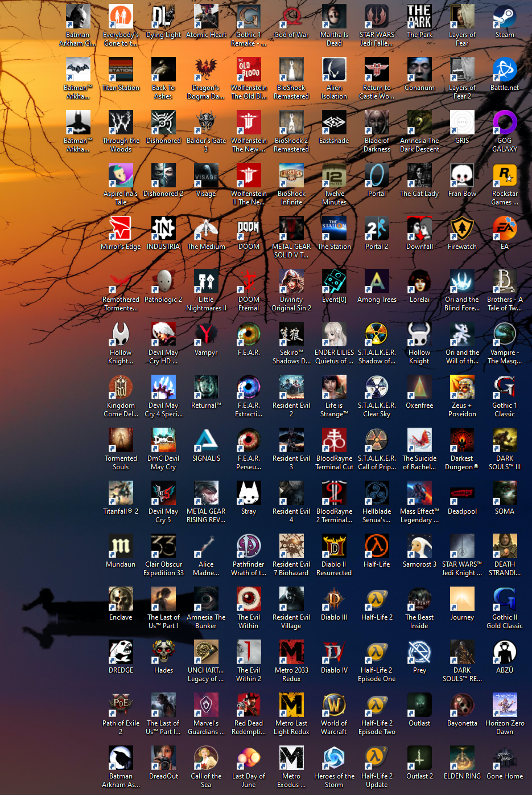Open the DreadOut shortcut
The image size is (532, 795).
(x=163, y=758)
